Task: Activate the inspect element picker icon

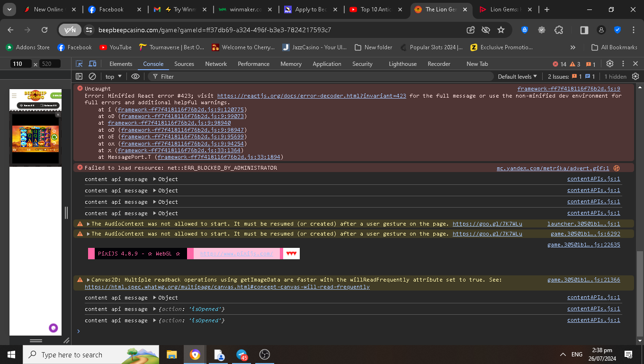Action: click(79, 64)
